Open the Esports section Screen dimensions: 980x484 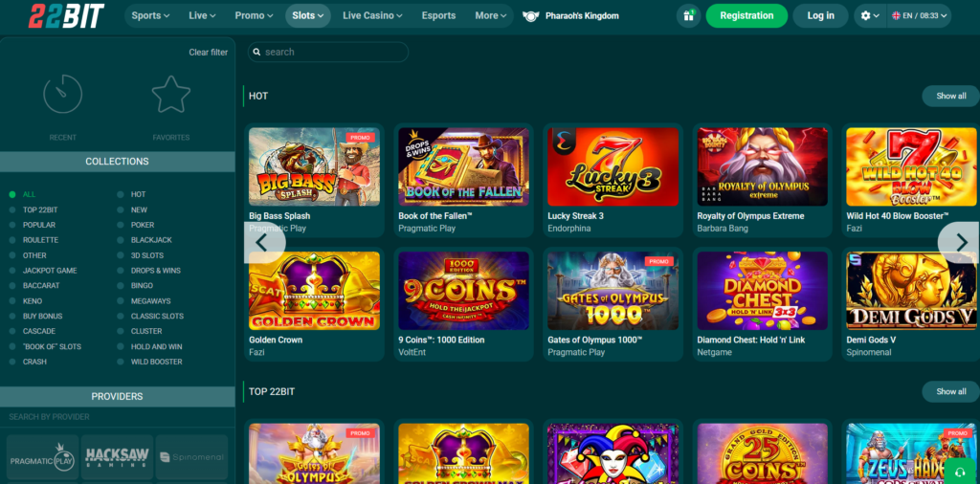(x=438, y=15)
